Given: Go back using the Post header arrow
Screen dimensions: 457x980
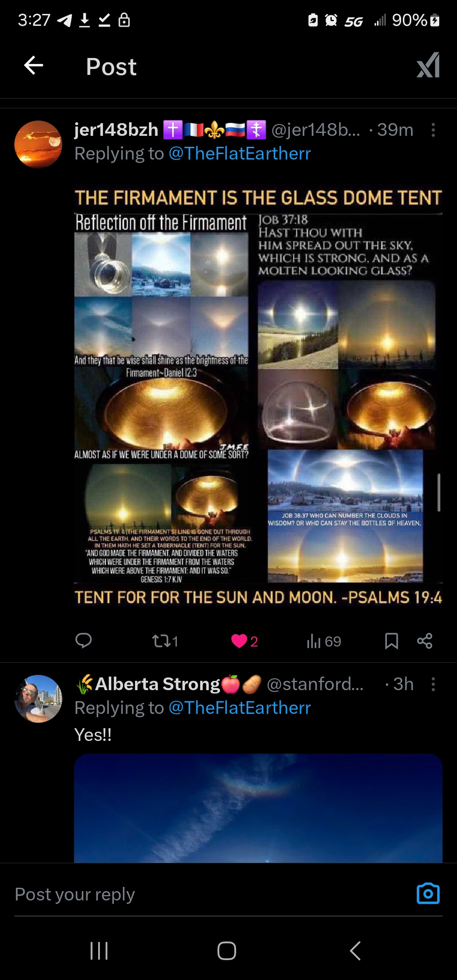Looking at the screenshot, I should (x=34, y=66).
